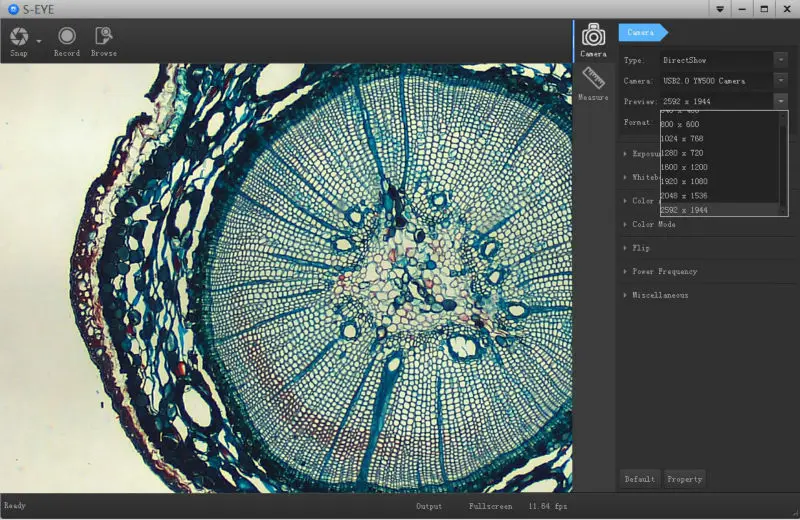
Task: Choose 1920 x 1080 from resolution list
Action: pos(685,181)
